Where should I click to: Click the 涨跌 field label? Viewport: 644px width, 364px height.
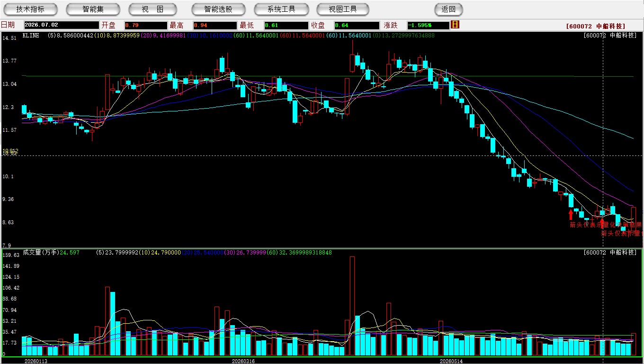tap(390, 25)
